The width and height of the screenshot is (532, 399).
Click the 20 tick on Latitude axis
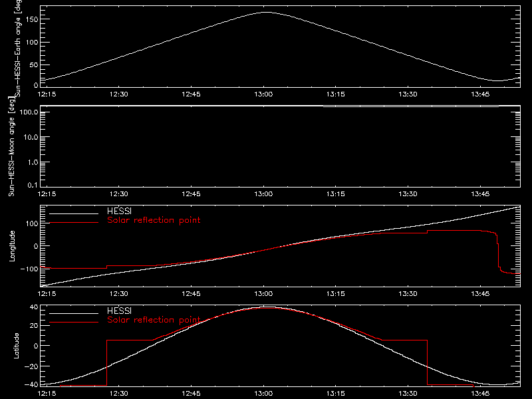[34, 326]
